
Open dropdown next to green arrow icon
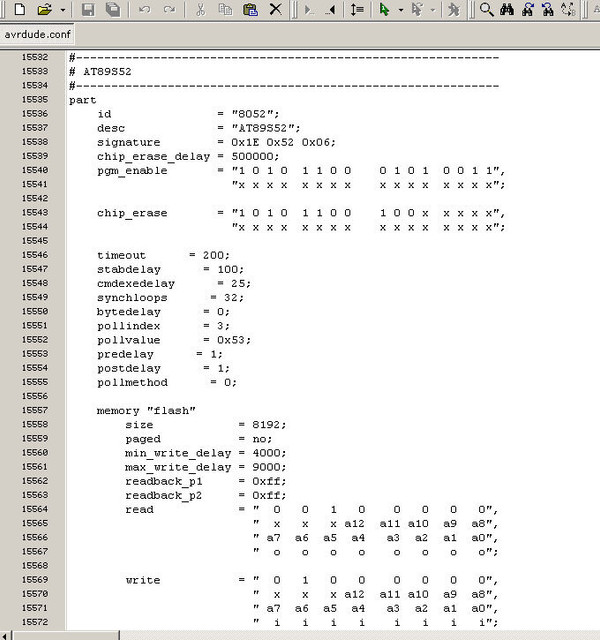[x=401, y=9]
